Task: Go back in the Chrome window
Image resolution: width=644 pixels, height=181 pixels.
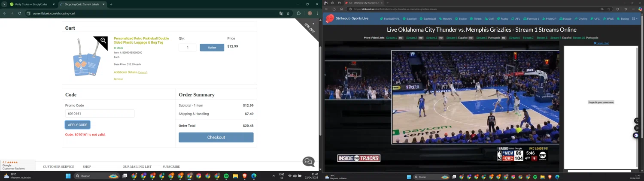Action: [4, 13]
